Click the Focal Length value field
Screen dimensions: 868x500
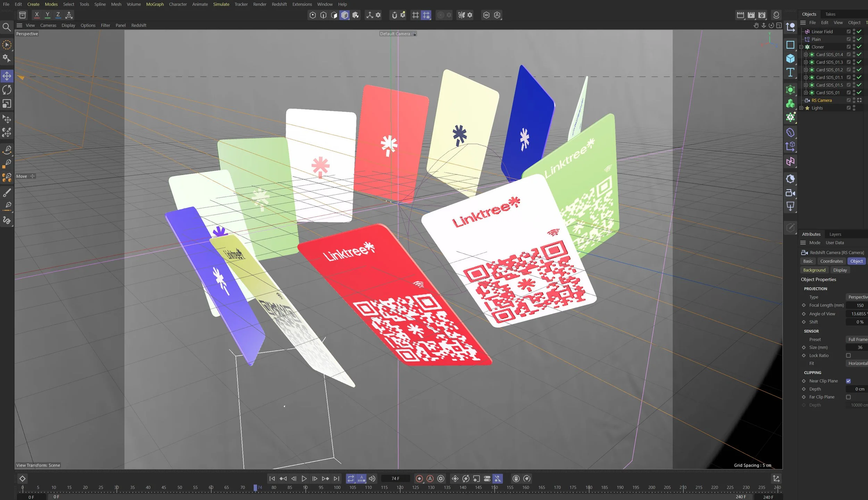pos(857,305)
